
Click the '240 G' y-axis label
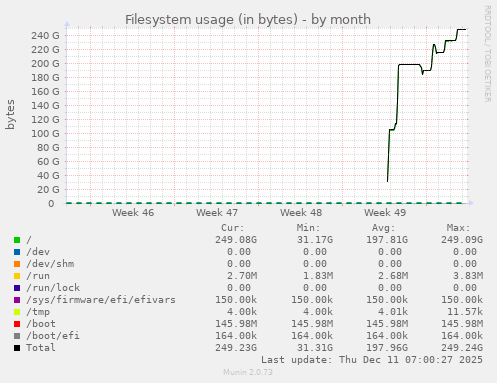(x=45, y=36)
